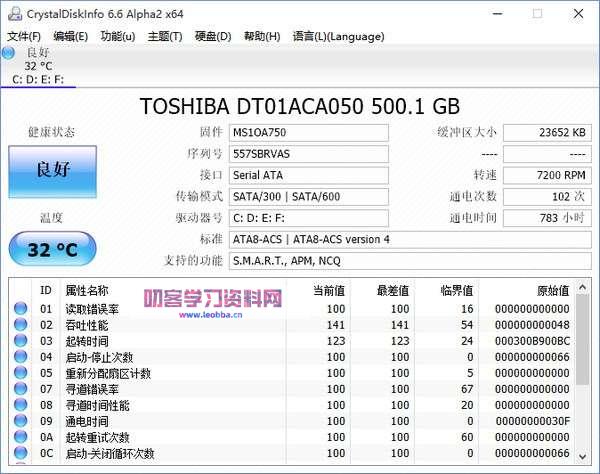600x474 pixels.
Task: Click status circle for attribute 08 寻道时间性能
Action: [x=21, y=405]
